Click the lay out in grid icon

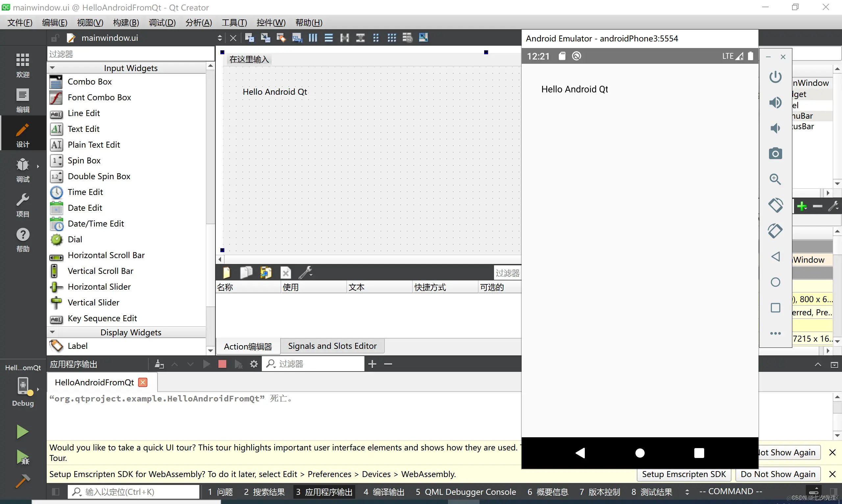pyautogui.click(x=392, y=38)
